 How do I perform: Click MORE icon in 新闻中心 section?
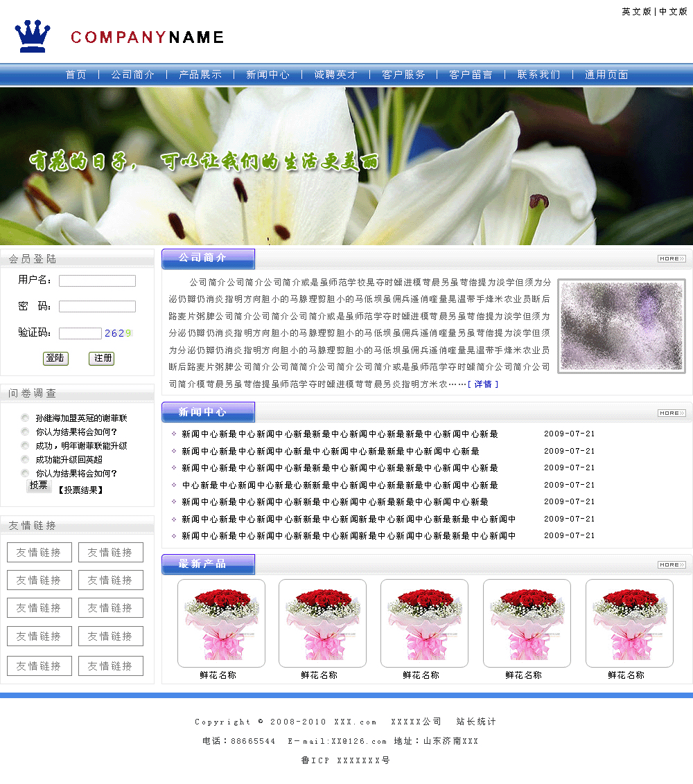[671, 413]
